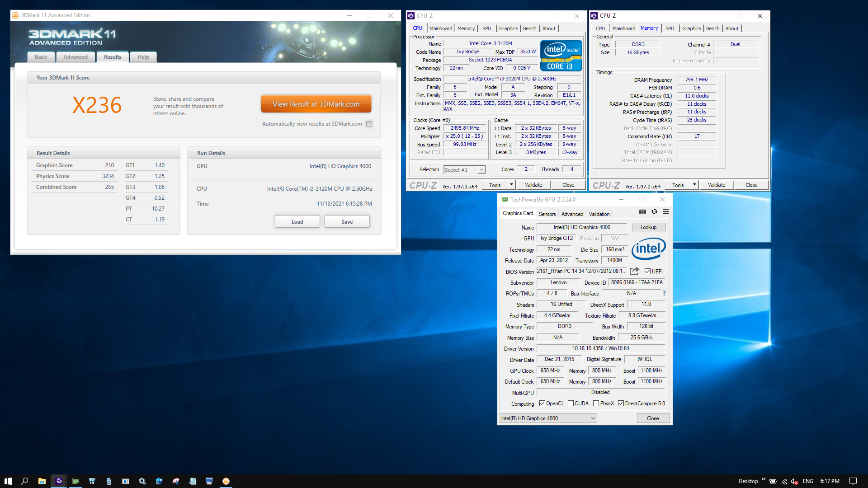Click the GPU-Z Name field value
This screenshot has height=488, width=868.
coord(582,227)
